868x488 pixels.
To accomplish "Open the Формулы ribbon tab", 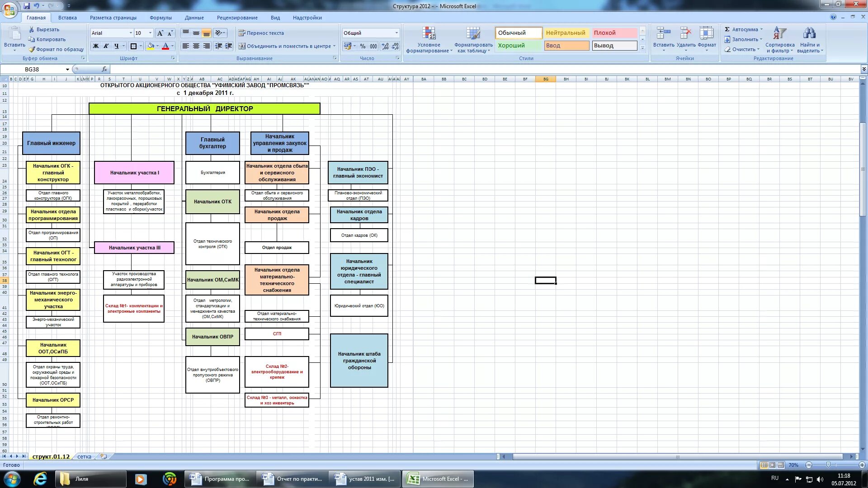I will [x=160, y=18].
